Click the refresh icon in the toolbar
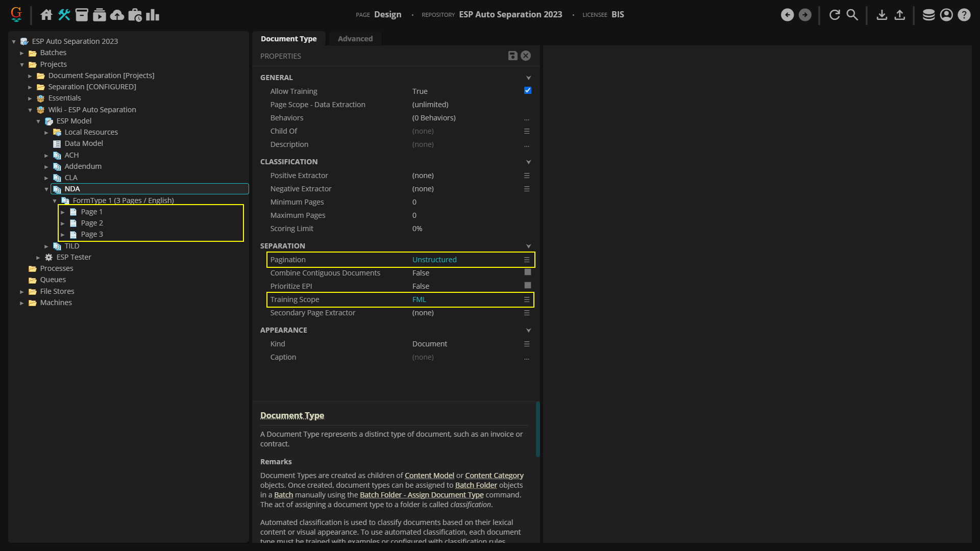The height and width of the screenshot is (551, 980). pyautogui.click(x=835, y=15)
